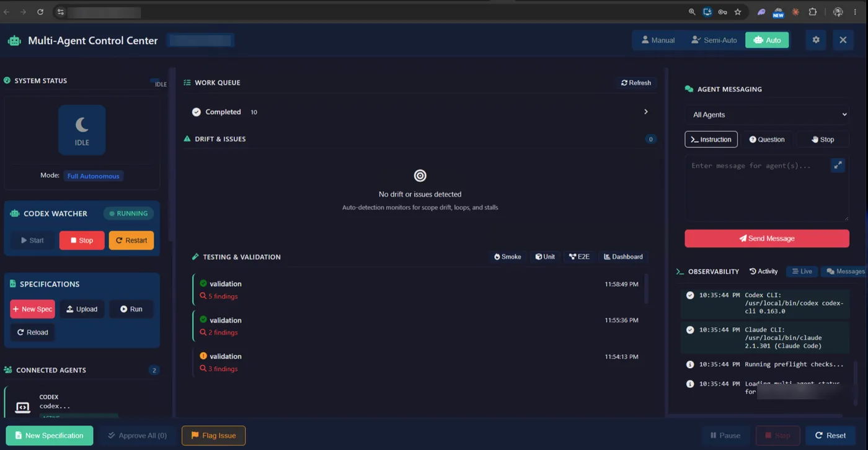This screenshot has height=450, width=868.
Task: Run the Smoke tests
Action: coord(507,256)
